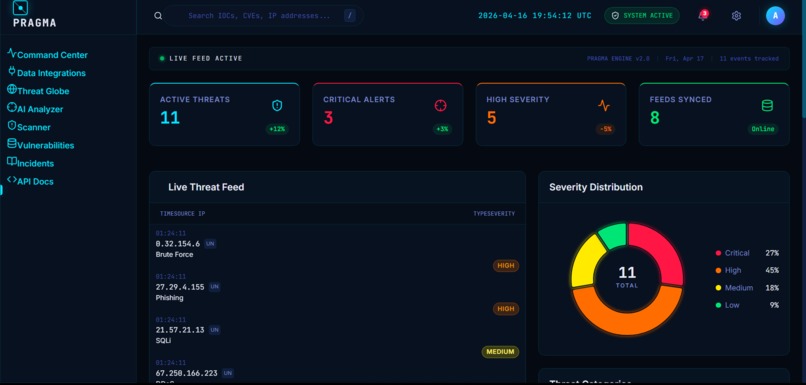The image size is (806, 385).
Task: Click the slash shortcut key hint
Action: pos(350,16)
